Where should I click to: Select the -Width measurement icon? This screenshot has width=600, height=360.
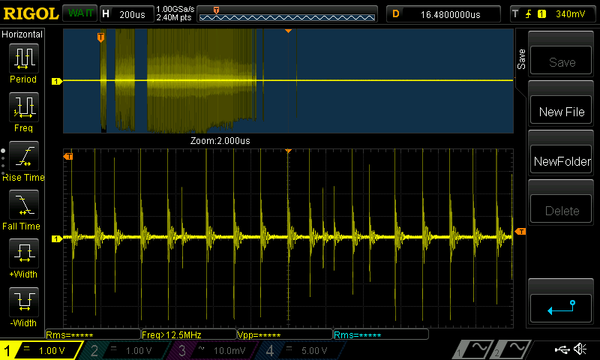point(24,301)
